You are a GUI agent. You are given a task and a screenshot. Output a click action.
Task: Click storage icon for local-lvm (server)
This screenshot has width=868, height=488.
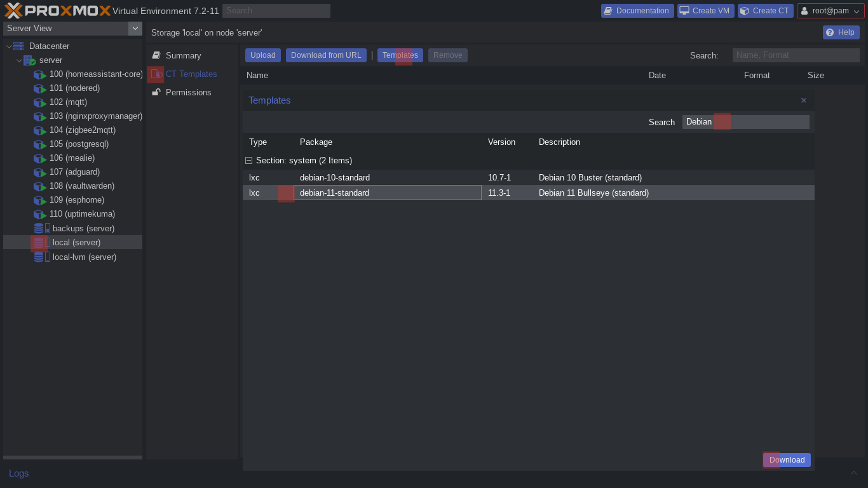[x=42, y=257]
